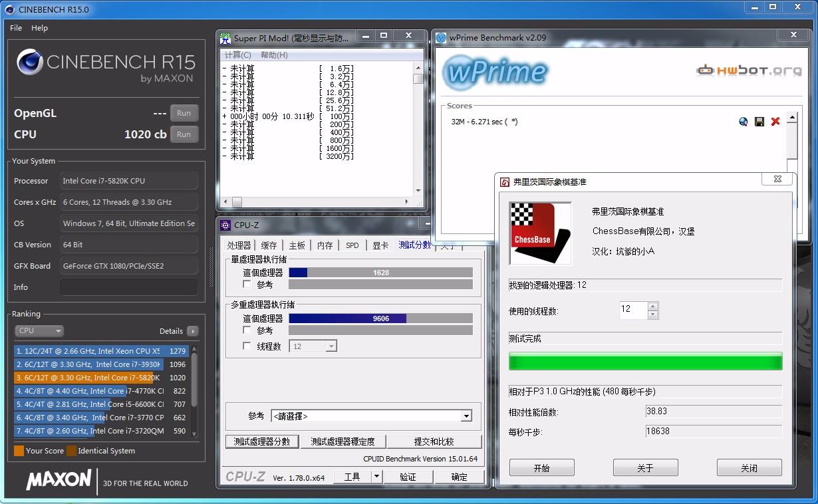This screenshot has width=818, height=504.
Task: Open the CPU ranking type dropdown
Action: [39, 331]
